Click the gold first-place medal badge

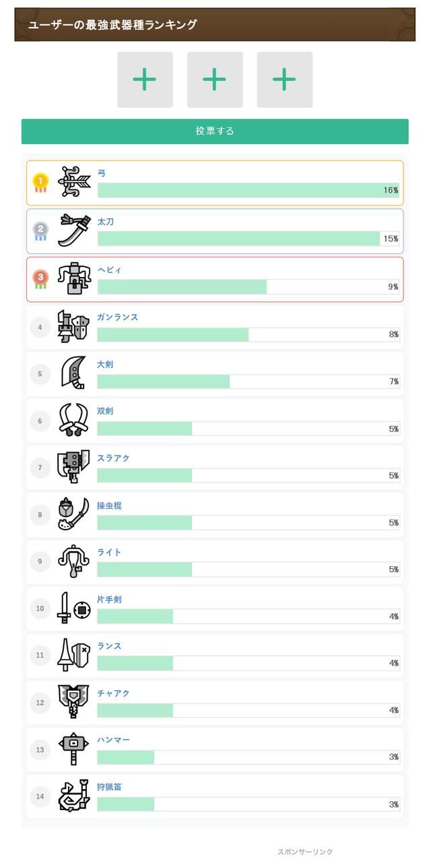tap(40, 182)
